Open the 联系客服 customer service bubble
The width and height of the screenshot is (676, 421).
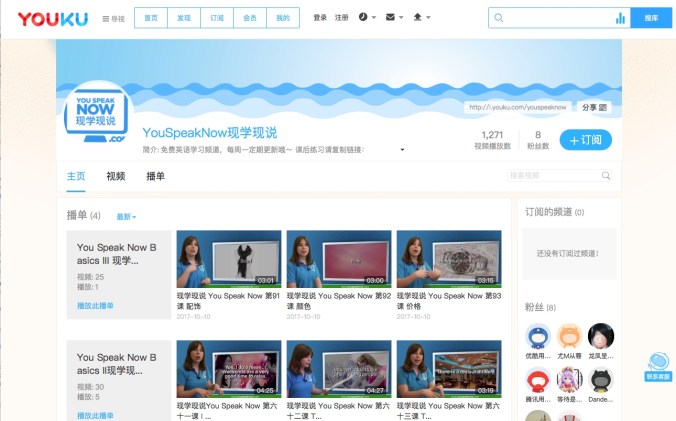point(657,366)
